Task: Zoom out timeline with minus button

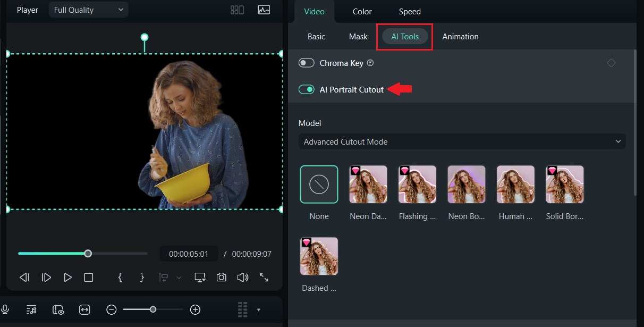Action: pos(111,309)
